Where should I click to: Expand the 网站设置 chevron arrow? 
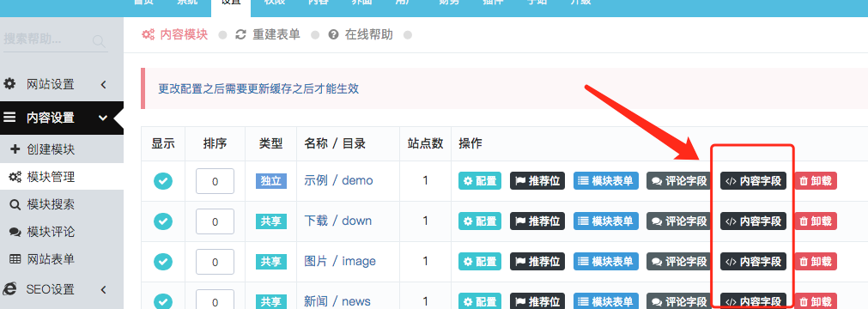tap(104, 85)
